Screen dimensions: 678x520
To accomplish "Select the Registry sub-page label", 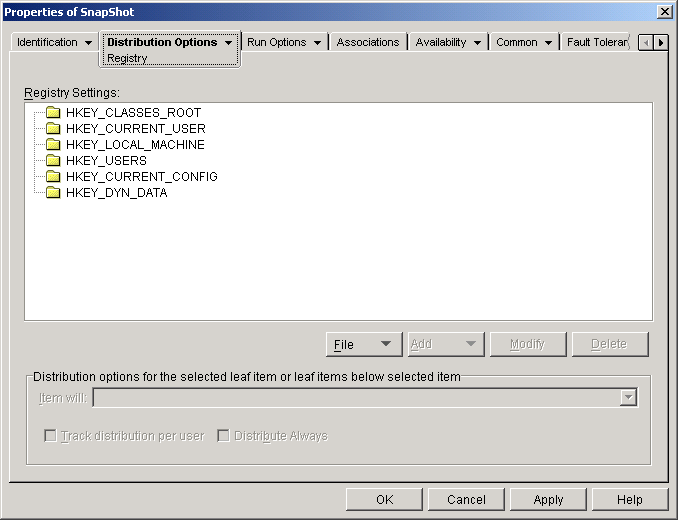I will [127, 58].
